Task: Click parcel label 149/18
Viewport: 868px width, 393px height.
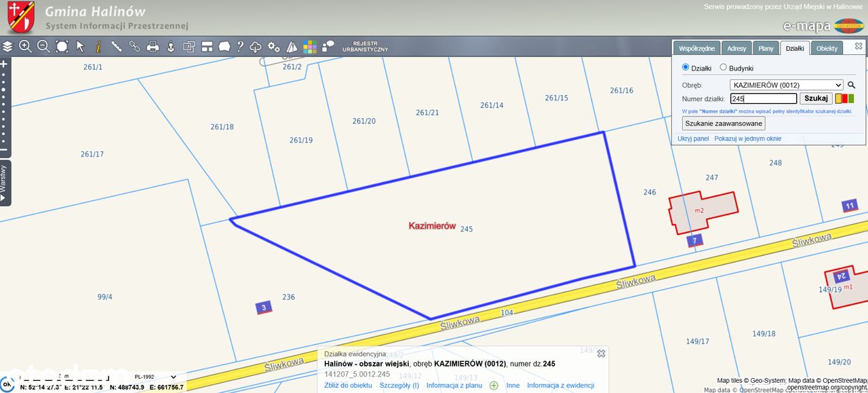Action: coord(764,333)
